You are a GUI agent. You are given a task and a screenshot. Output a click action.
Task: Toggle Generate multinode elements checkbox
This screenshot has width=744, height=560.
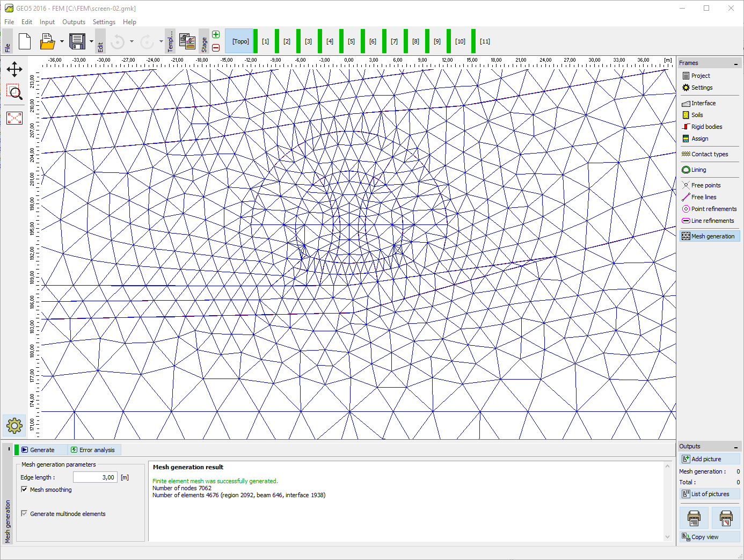24,514
